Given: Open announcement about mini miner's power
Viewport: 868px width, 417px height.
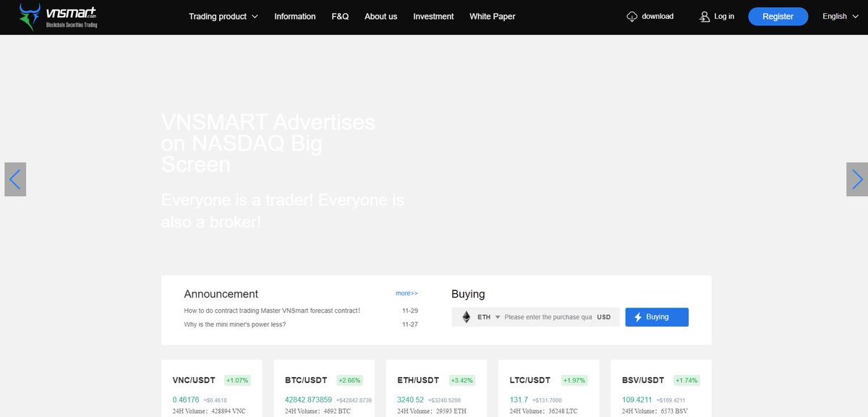Looking at the screenshot, I should pyautogui.click(x=235, y=324).
